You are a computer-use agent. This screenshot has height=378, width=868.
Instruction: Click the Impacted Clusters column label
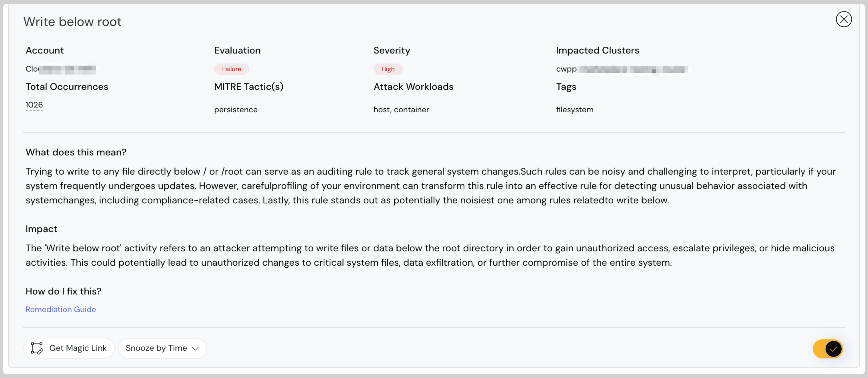597,50
